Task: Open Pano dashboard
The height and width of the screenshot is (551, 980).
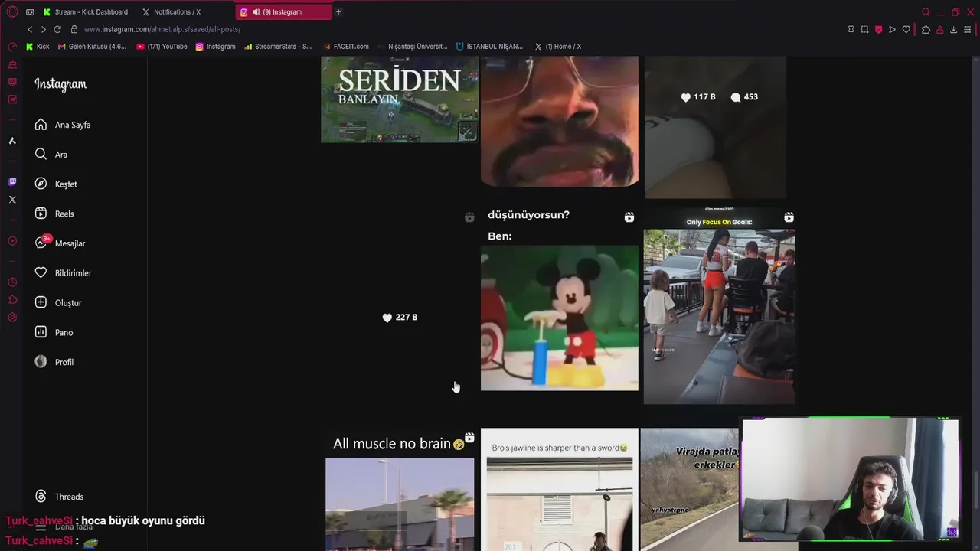Action: [x=54, y=333]
